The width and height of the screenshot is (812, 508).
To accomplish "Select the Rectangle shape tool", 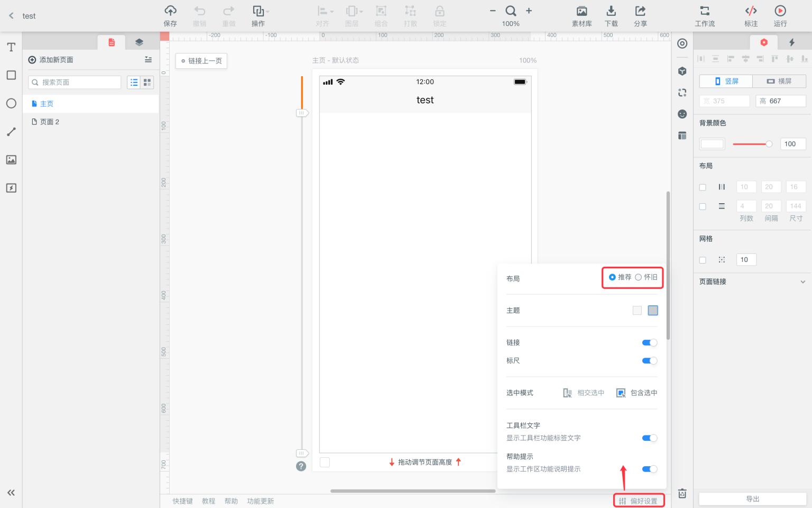I will pos(11,75).
